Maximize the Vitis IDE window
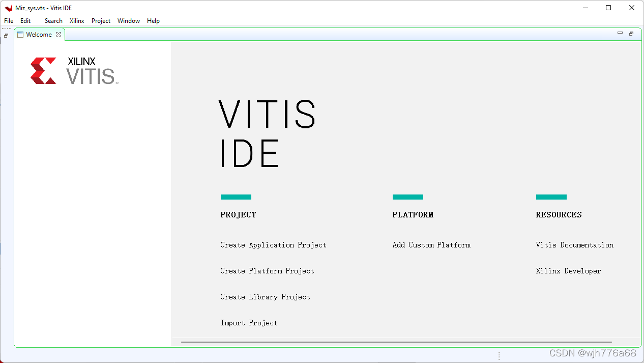644x363 pixels. pyautogui.click(x=608, y=8)
